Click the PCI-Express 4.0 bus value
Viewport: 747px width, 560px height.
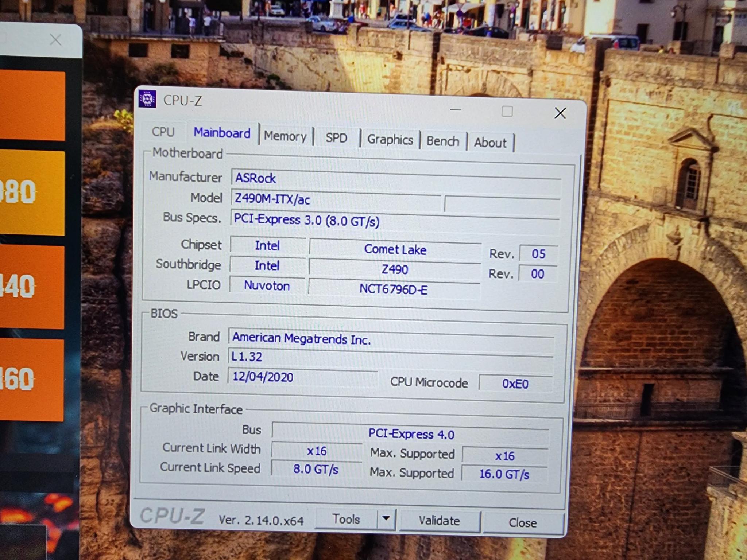click(411, 434)
